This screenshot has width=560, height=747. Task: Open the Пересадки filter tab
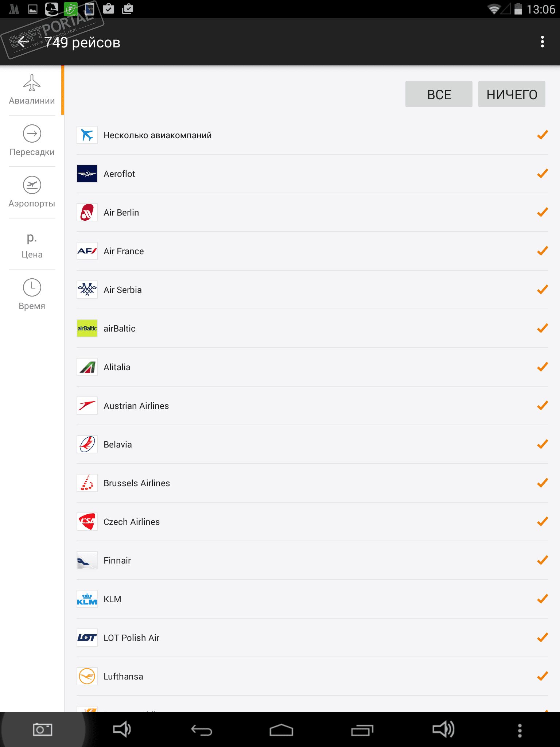coord(32,141)
